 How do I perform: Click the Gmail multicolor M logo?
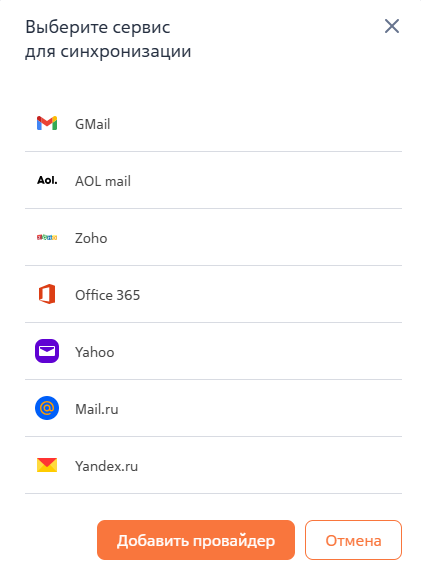47,123
